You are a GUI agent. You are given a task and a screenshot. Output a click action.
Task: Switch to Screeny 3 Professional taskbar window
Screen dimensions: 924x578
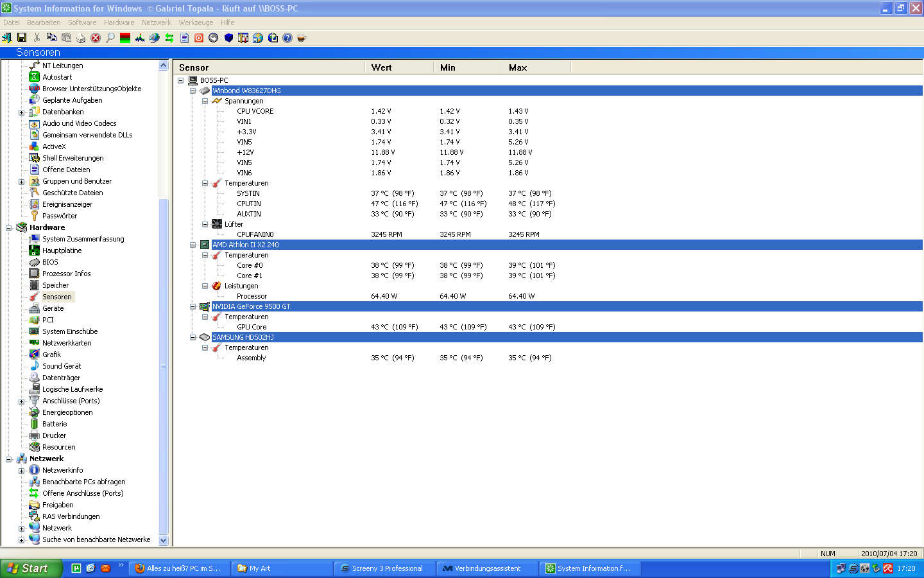[384, 568]
